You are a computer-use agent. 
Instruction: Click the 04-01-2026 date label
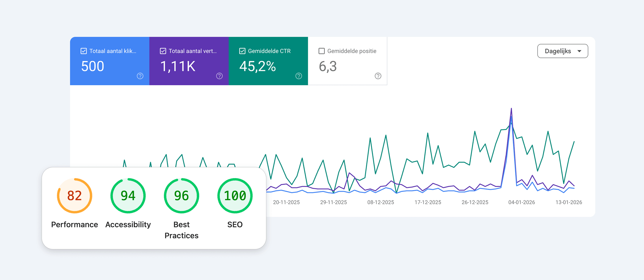click(x=522, y=202)
